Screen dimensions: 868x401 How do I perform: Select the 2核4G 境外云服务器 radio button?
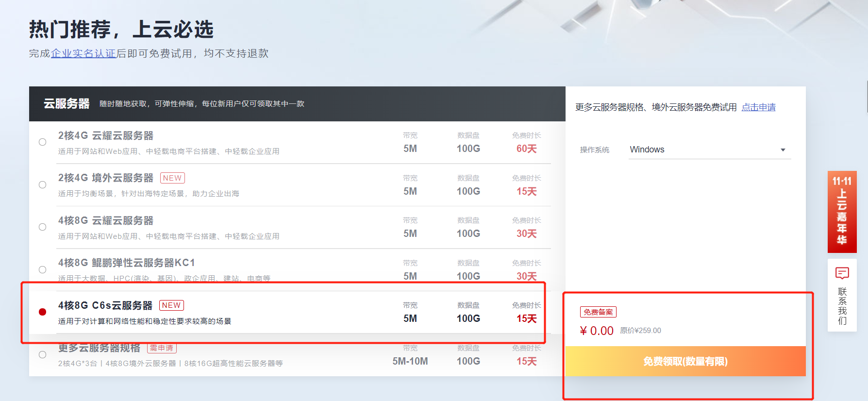pos(43,185)
